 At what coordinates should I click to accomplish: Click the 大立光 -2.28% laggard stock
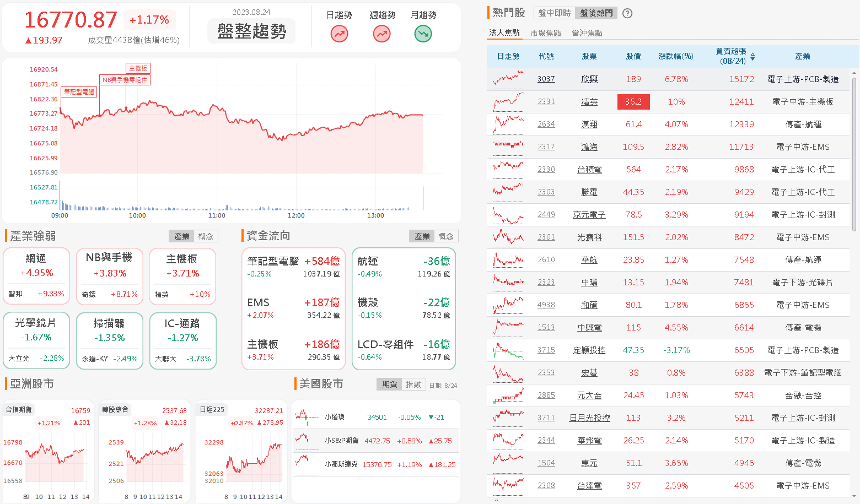[36, 359]
